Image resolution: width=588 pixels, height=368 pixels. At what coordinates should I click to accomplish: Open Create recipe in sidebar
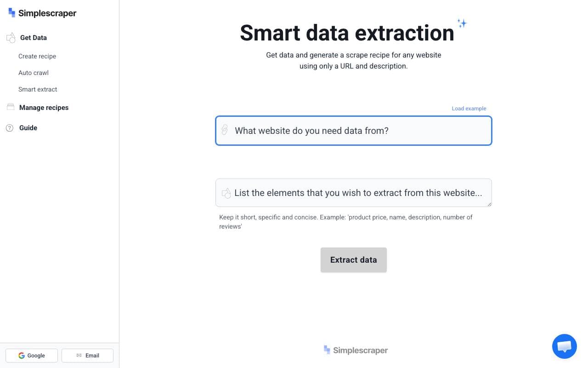(37, 56)
